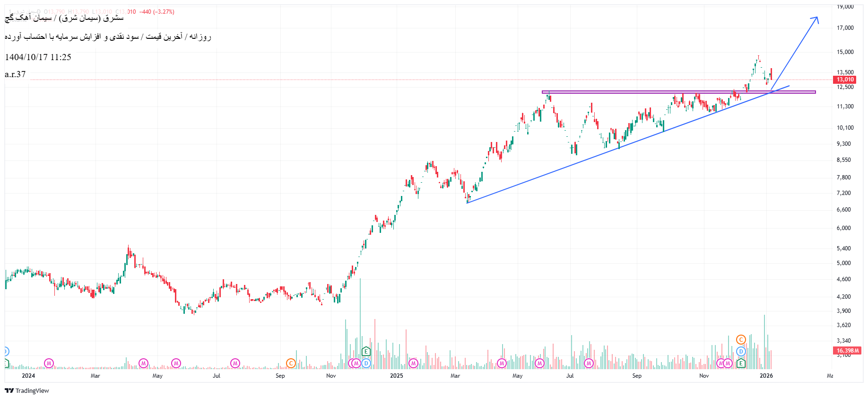868x399 pixels.
Task: Select the M marker between Mar and May 2024
Action: 144,364
